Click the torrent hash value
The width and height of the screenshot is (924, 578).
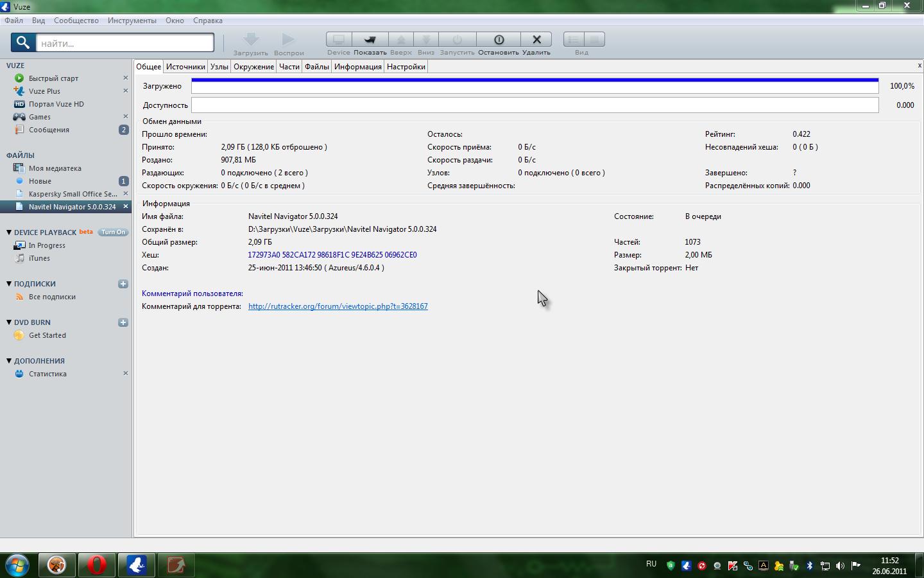[x=332, y=255]
